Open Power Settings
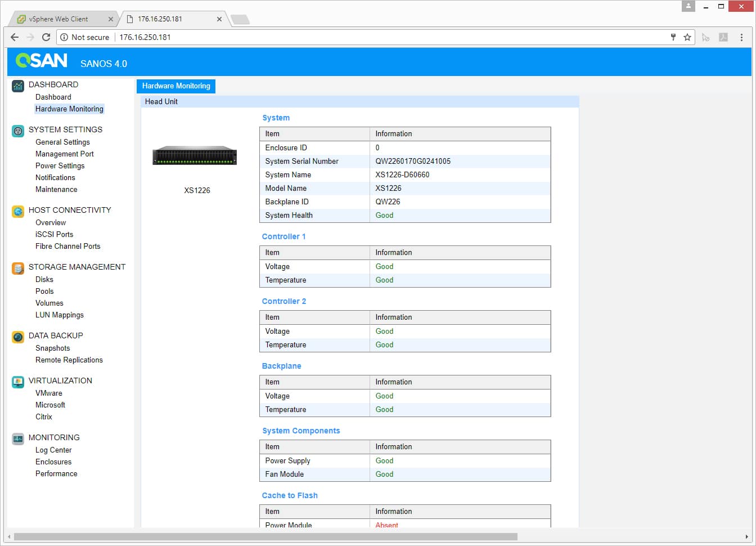This screenshot has height=546, width=756. coord(60,165)
